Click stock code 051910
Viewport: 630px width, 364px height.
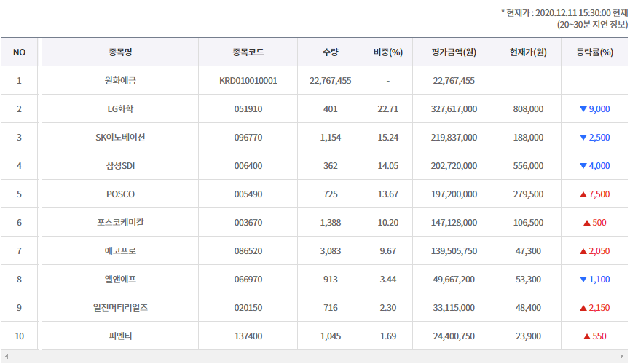point(248,109)
